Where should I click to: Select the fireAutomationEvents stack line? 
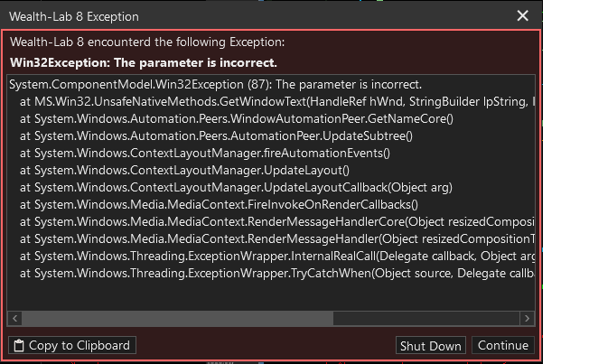205,154
